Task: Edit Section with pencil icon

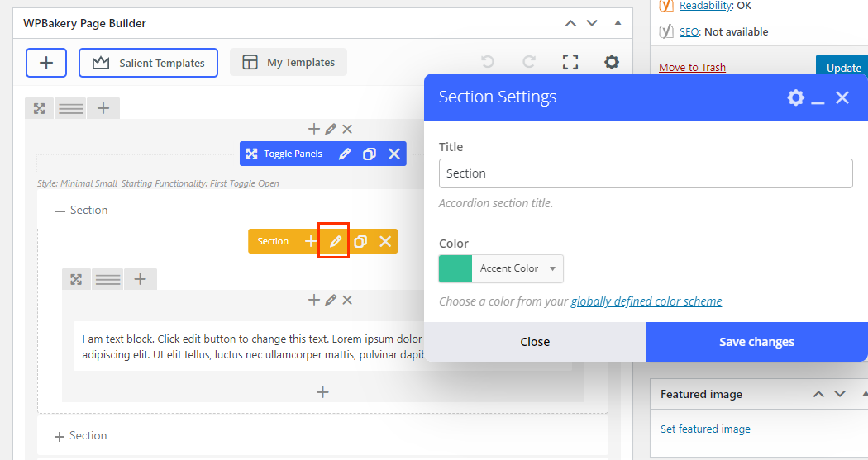Action: click(336, 241)
